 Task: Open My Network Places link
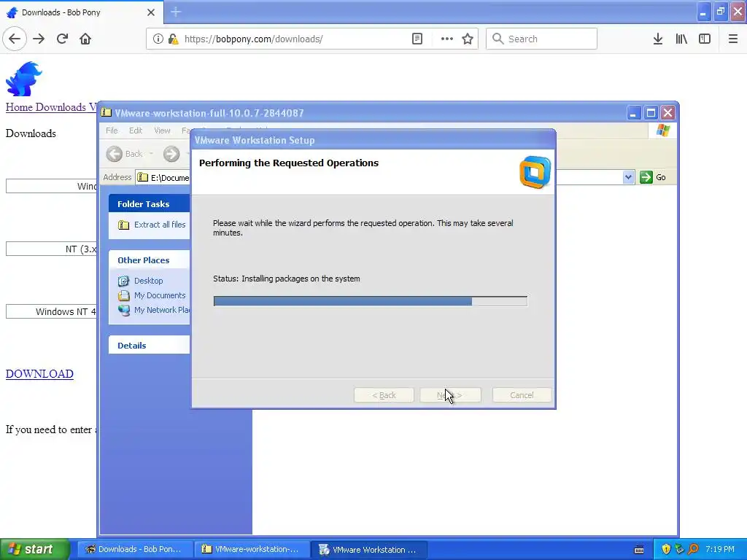coord(162,310)
